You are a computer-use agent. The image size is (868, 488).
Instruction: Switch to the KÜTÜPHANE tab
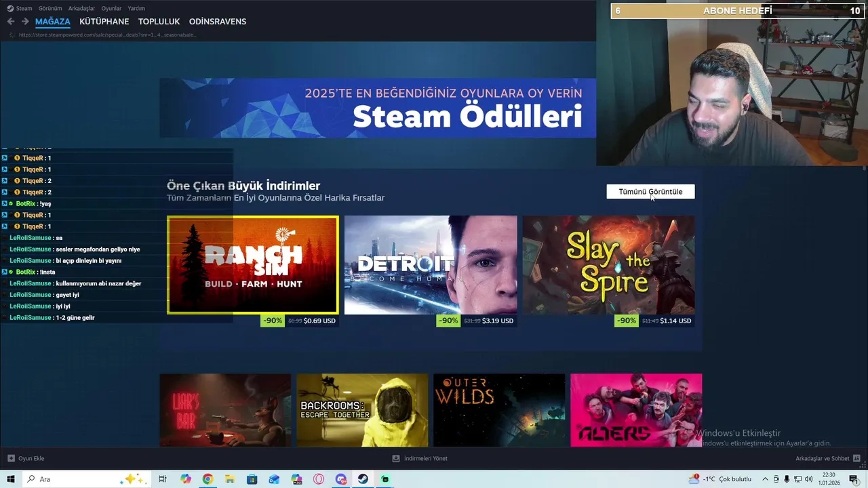(x=104, y=22)
